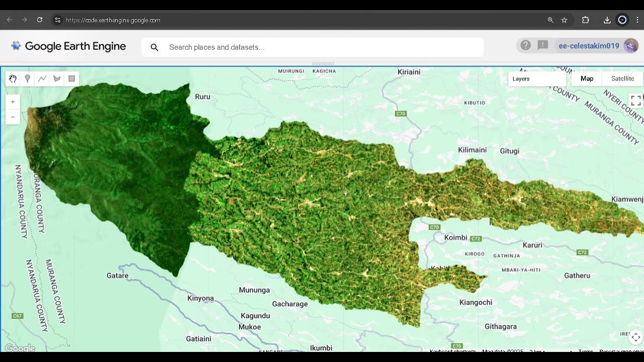Viewport: 644px width, 362px height.
Task: Select the draw line tool
Action: [42, 78]
